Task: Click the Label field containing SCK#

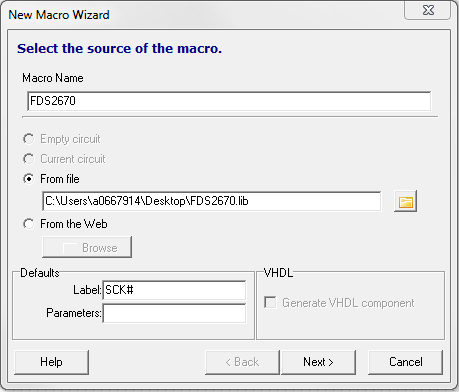Action: [174, 290]
